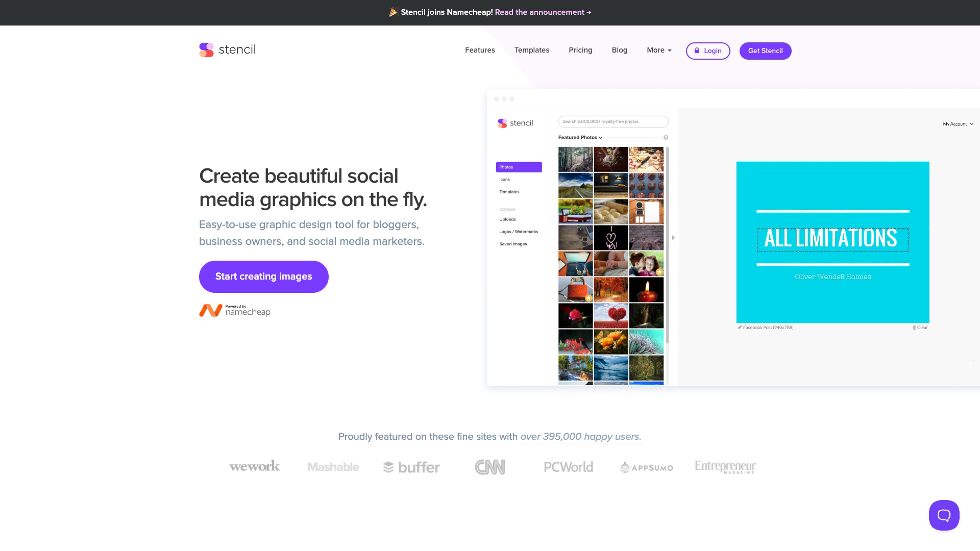Open the Read the announcement link
This screenshot has width=980, height=551.
pos(543,12)
